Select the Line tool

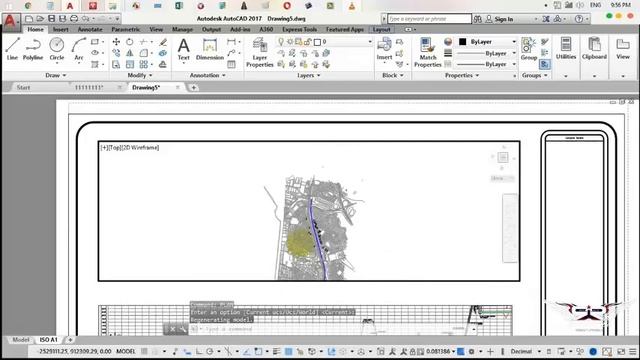pos(12,49)
